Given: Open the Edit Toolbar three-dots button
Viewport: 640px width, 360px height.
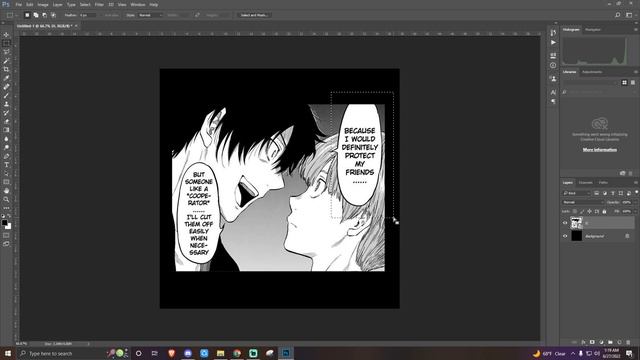Looking at the screenshot, I should click(x=6, y=208).
